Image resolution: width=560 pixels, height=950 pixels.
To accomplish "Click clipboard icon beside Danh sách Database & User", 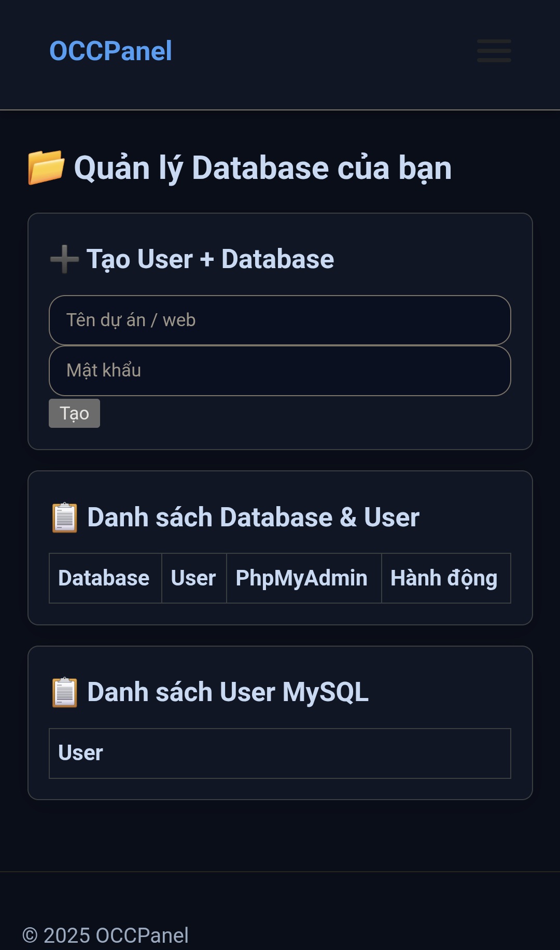I will click(65, 518).
